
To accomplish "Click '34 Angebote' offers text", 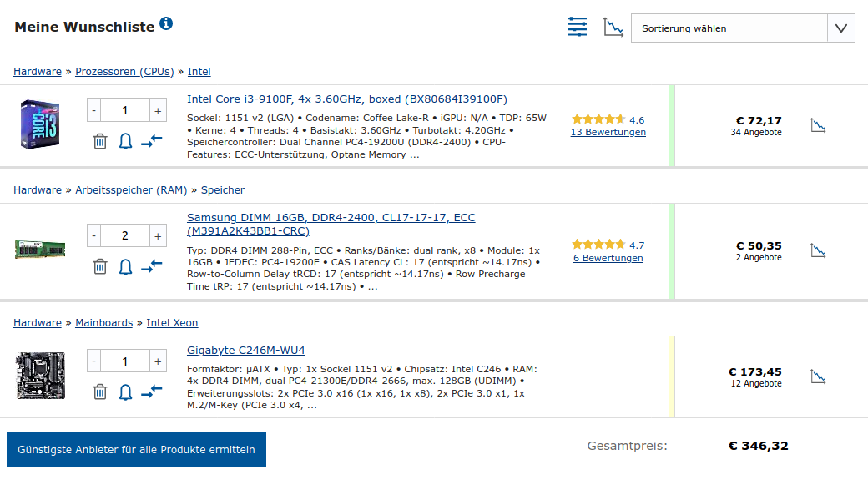I will pos(756,133).
